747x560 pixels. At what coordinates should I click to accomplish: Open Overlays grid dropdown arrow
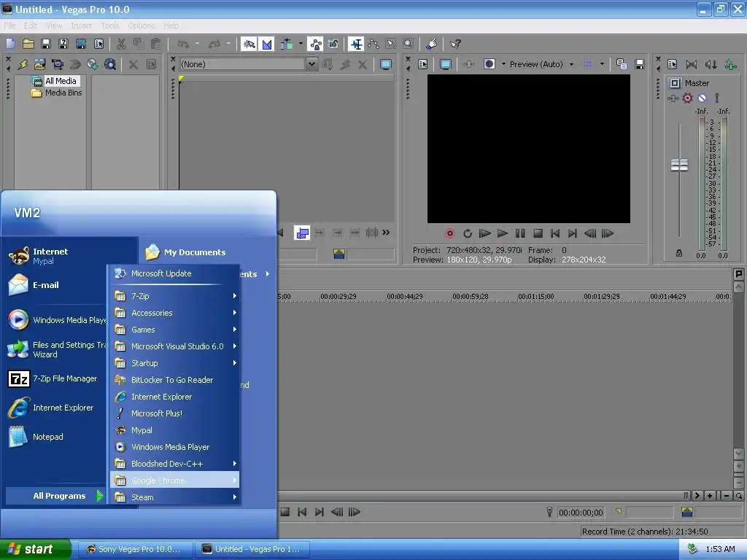(x=602, y=64)
